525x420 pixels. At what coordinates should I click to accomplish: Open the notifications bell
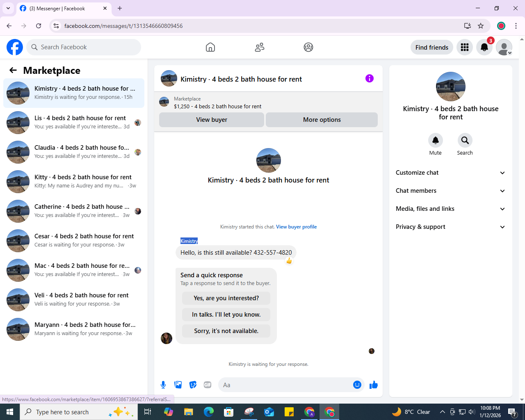(x=484, y=47)
